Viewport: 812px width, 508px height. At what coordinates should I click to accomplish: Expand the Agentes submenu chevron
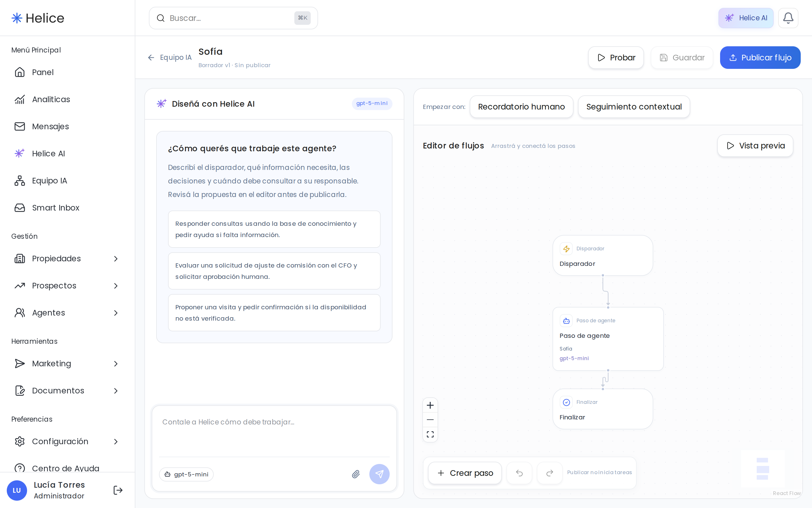pyautogui.click(x=116, y=313)
